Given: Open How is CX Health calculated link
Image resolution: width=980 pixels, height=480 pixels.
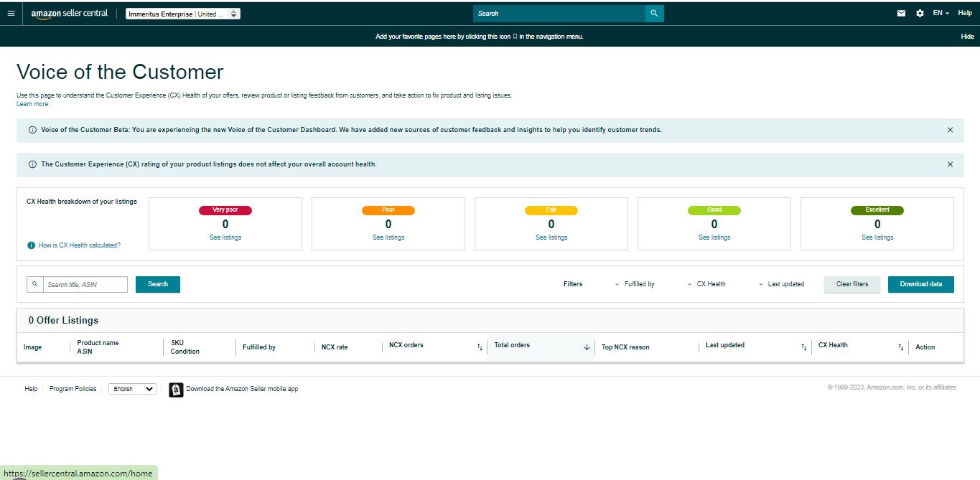Looking at the screenshot, I should (80, 245).
